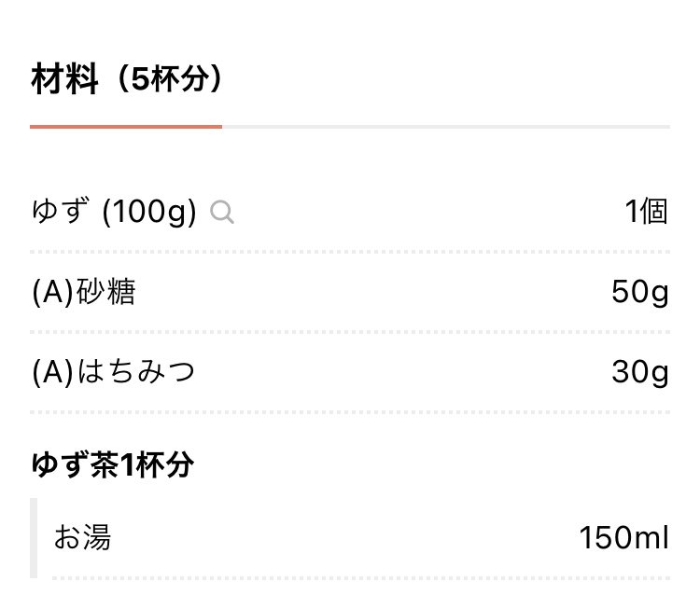The height and width of the screenshot is (595, 700).
Task: Click the dotted divider below the ゆず row
Action: (350, 252)
